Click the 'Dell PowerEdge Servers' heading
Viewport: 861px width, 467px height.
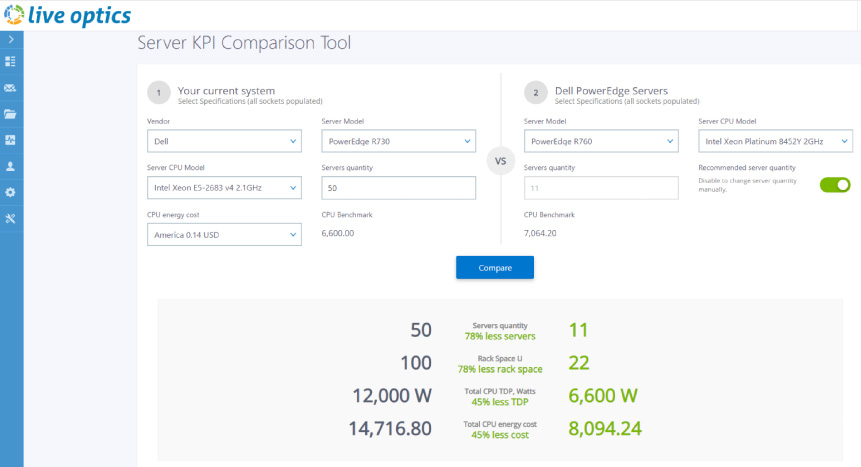click(611, 91)
